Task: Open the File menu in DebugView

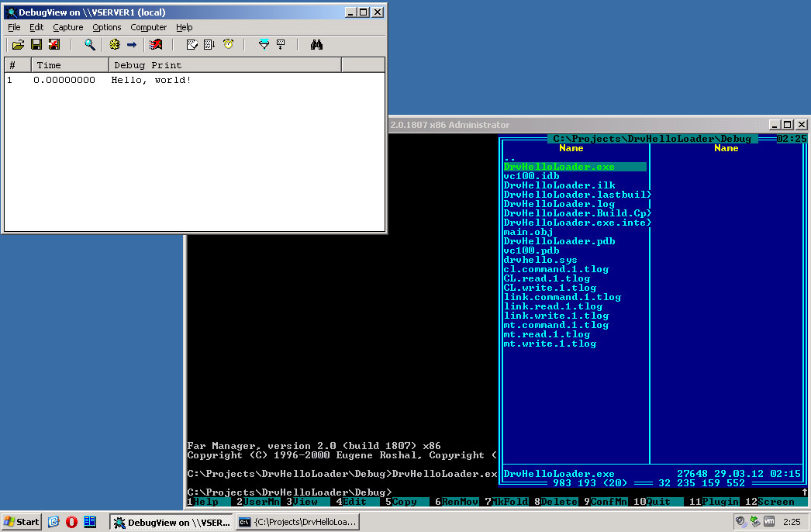Action: (x=14, y=27)
